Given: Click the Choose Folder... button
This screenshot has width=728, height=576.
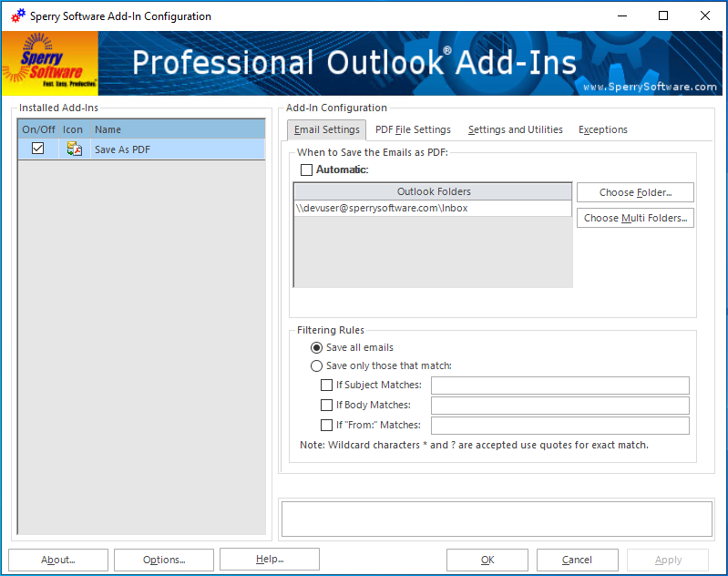Looking at the screenshot, I should point(635,192).
